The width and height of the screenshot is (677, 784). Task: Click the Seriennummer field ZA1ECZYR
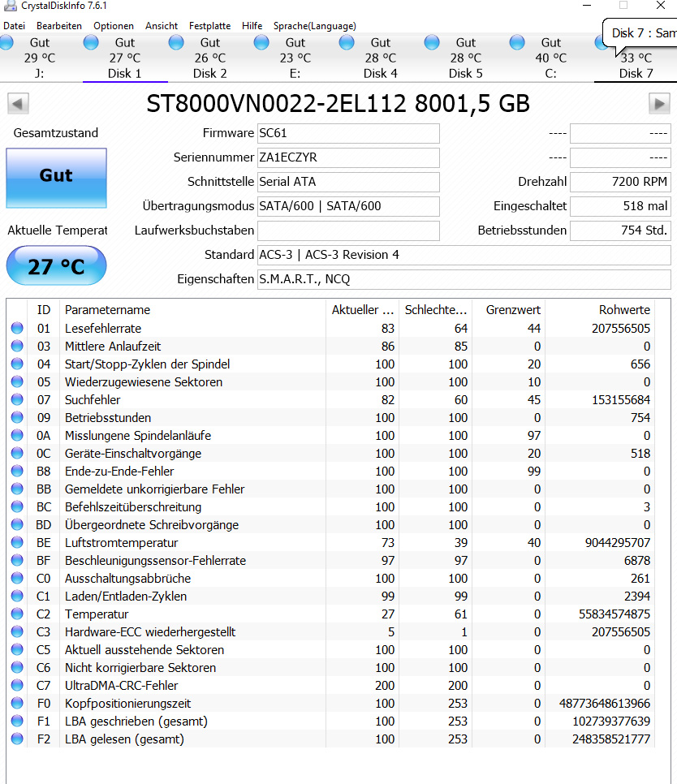(348, 157)
